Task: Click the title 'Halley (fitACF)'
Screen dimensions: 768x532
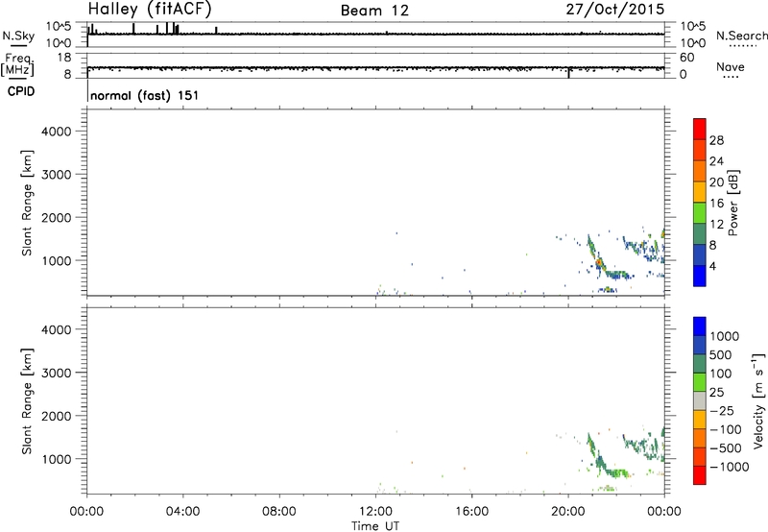Action: click(x=150, y=9)
